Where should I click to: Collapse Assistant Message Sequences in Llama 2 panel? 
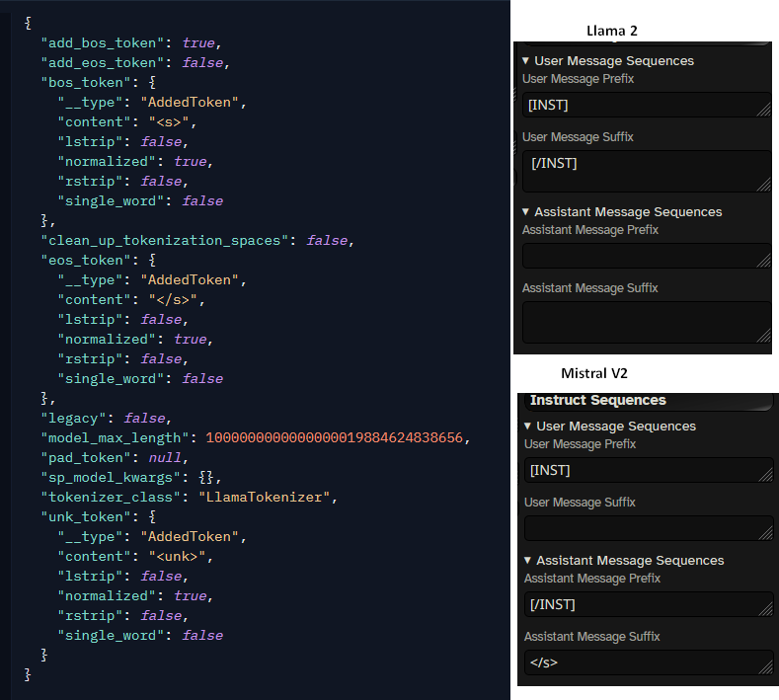point(525,211)
